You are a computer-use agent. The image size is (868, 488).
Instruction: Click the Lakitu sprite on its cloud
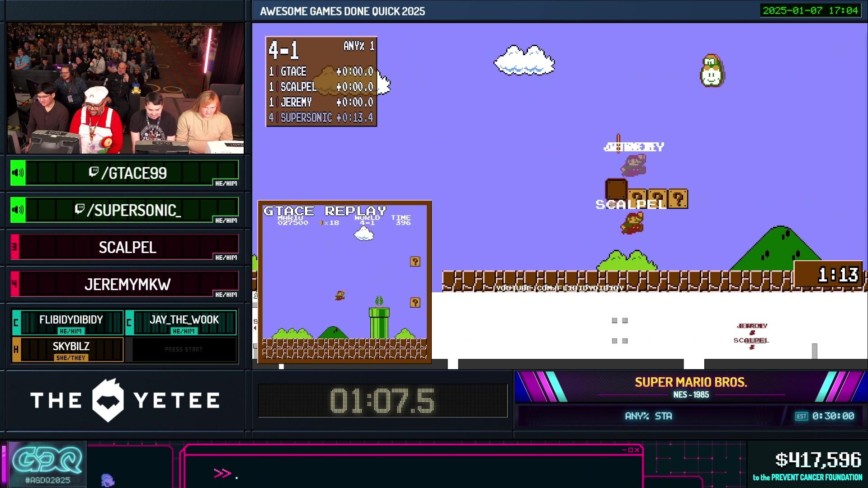pyautogui.click(x=712, y=71)
